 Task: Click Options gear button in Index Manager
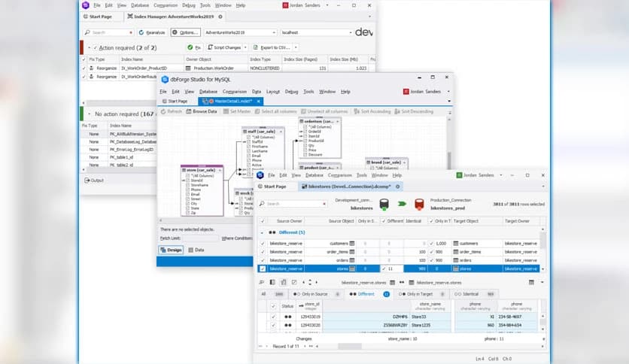tap(185, 32)
